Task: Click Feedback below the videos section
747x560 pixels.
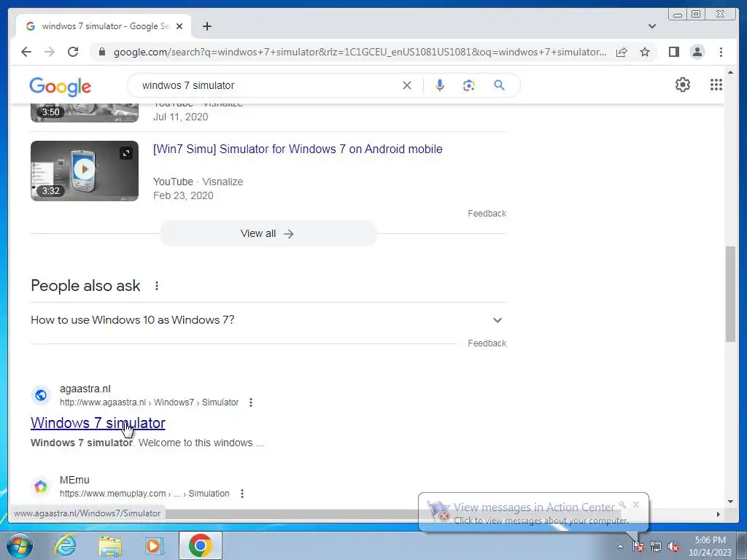Action: tap(487, 214)
